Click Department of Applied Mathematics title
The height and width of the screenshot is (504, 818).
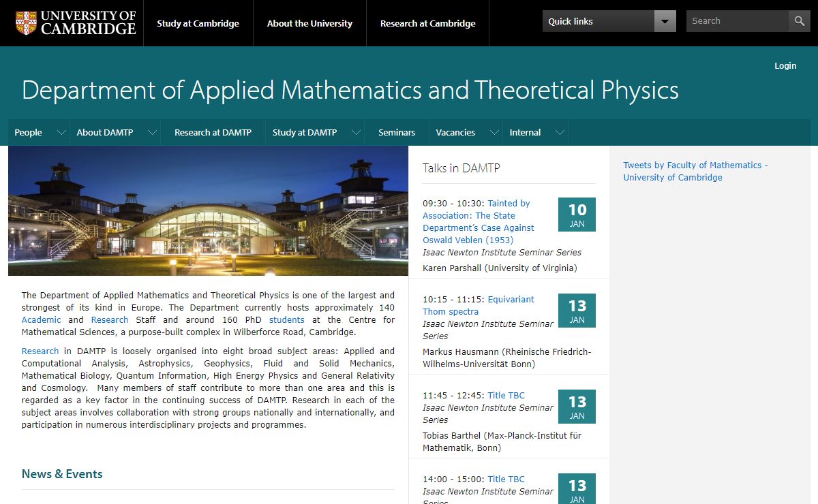350,90
